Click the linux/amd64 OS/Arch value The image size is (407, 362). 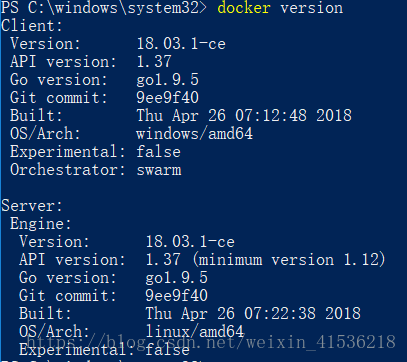195,332
